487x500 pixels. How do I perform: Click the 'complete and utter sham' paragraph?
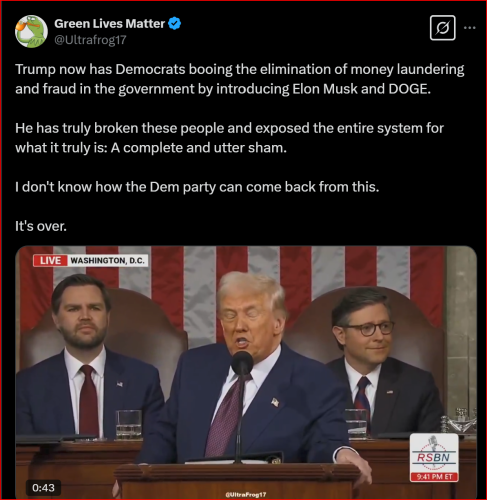229,138
